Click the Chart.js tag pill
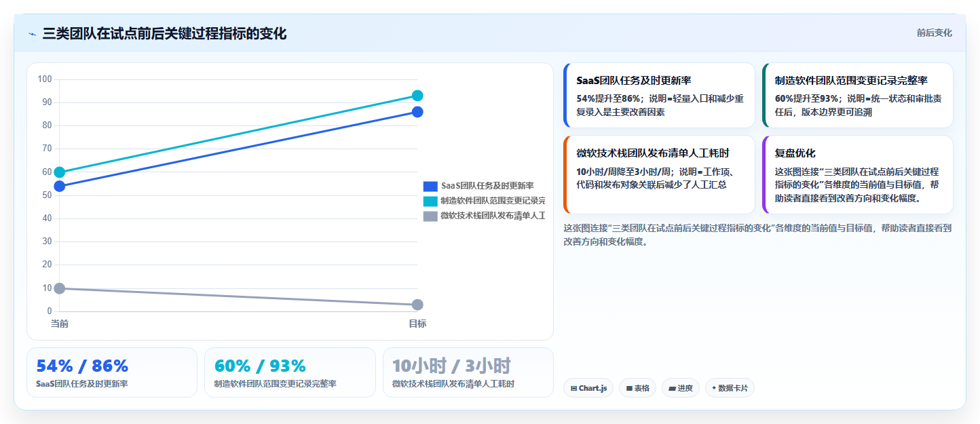This screenshot has width=980, height=424. click(589, 388)
